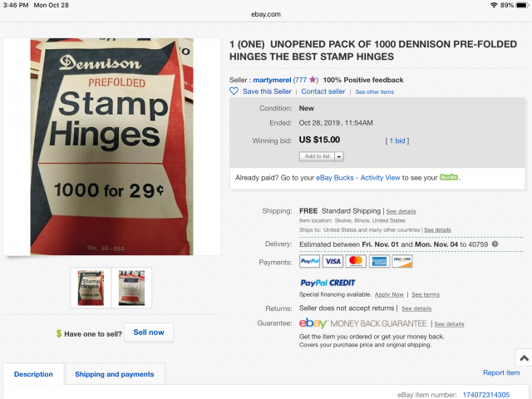Screen dimensions: 532x399
Task: Click the delivery estimate help question mark
Action: coord(495,244)
